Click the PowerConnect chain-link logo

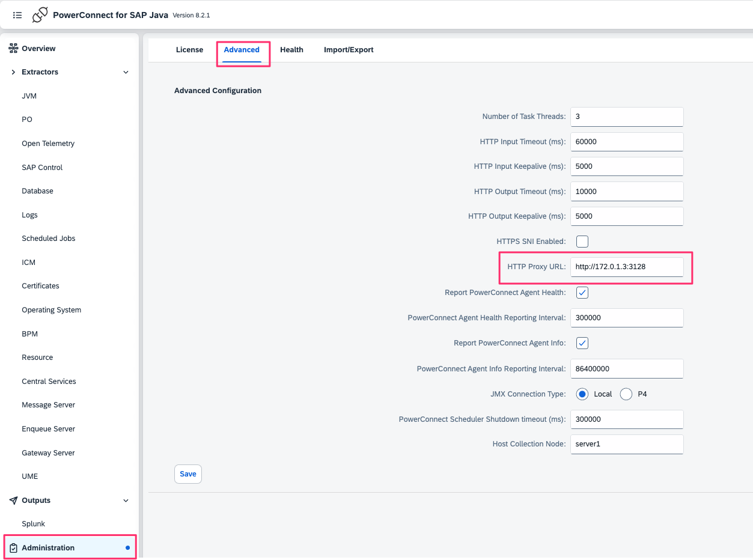coord(40,14)
